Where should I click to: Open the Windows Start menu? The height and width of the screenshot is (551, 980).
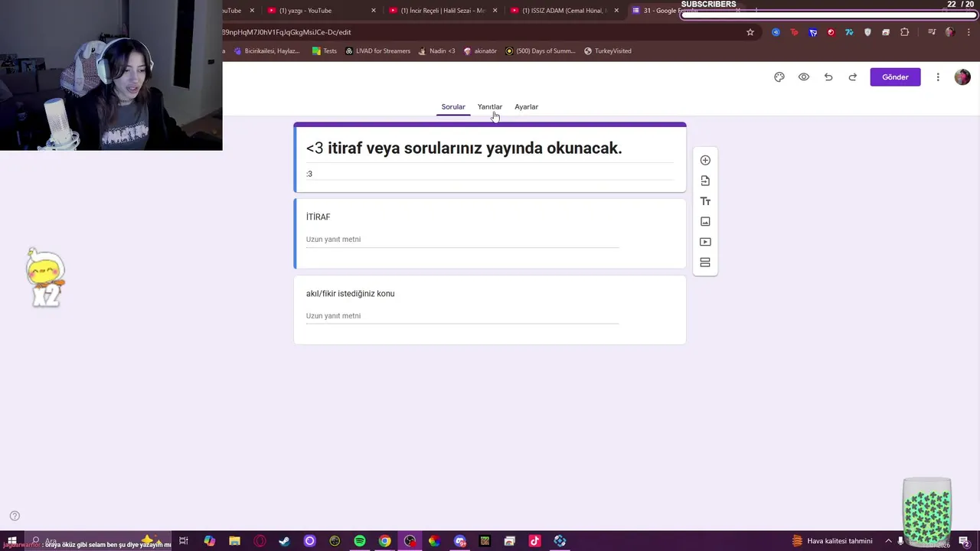[11, 541]
